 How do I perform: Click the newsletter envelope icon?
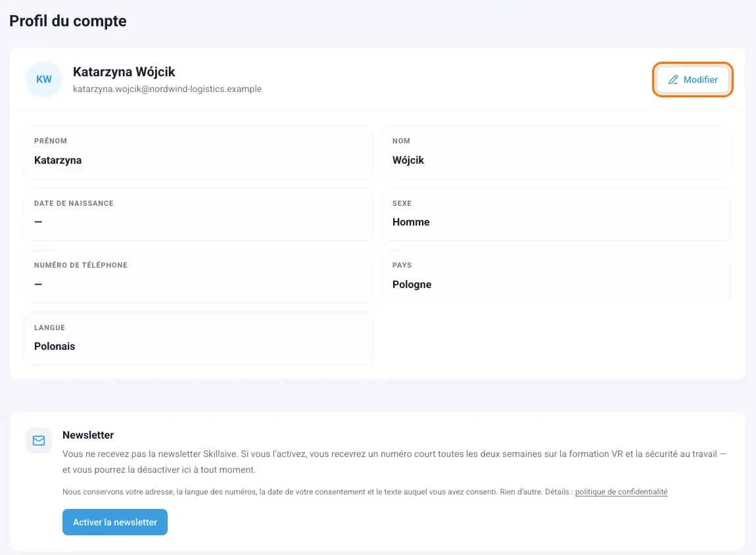39,440
